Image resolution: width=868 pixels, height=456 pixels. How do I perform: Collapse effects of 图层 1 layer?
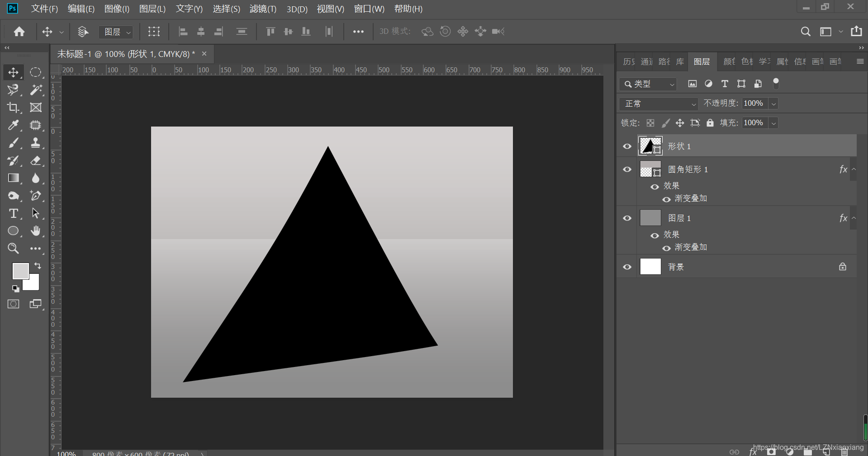(x=854, y=218)
